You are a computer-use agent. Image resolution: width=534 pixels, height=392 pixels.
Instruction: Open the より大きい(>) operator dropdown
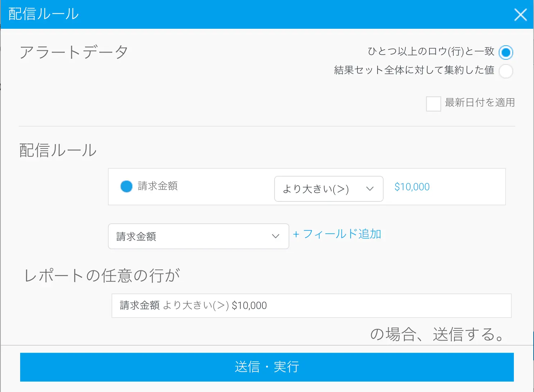[328, 189]
